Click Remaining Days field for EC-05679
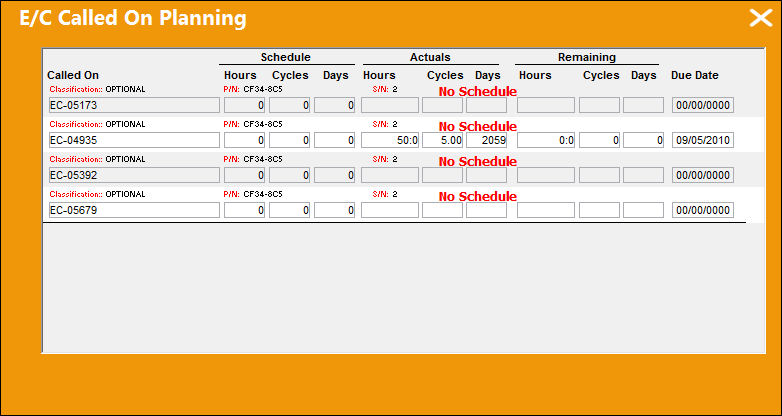 point(643,210)
